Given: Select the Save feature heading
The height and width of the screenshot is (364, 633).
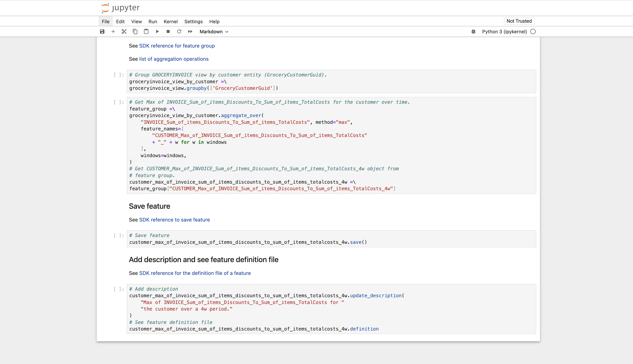Looking at the screenshot, I should click(149, 206).
